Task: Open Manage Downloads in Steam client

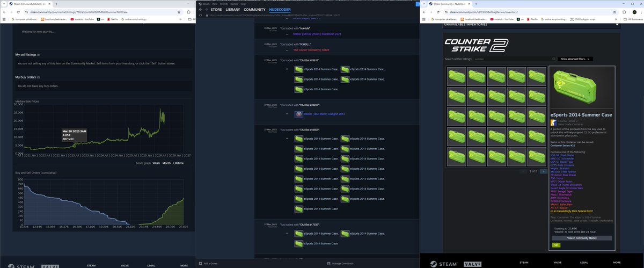Action: [341, 263]
